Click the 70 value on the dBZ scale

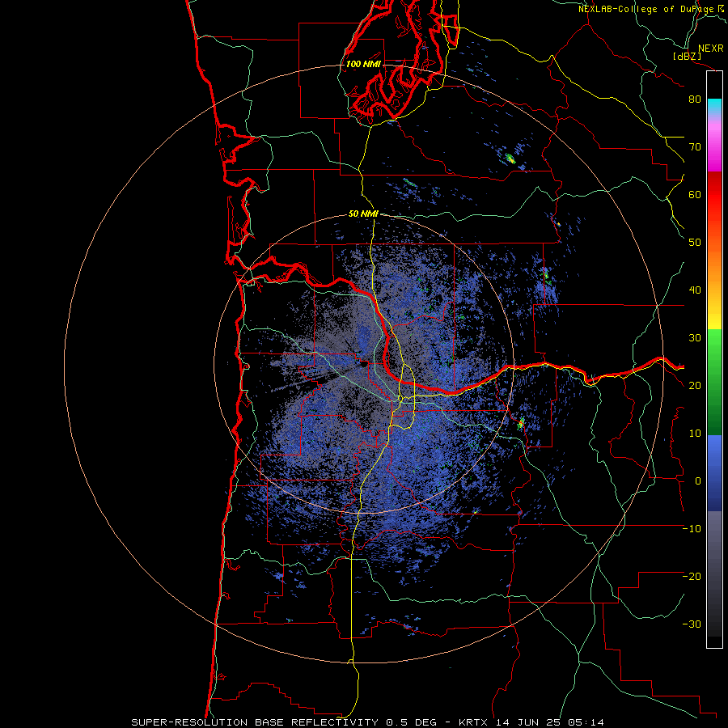coord(695,147)
